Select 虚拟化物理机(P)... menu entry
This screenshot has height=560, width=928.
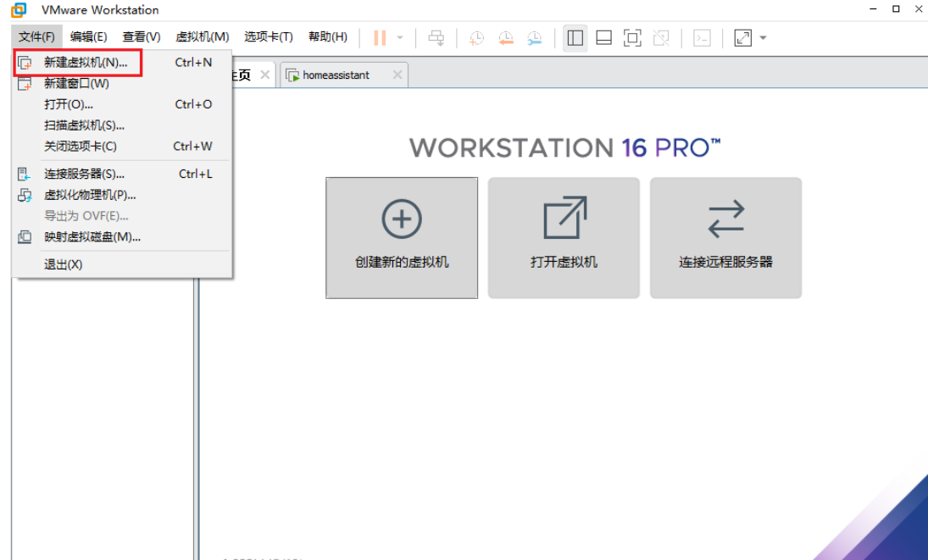(x=122, y=195)
